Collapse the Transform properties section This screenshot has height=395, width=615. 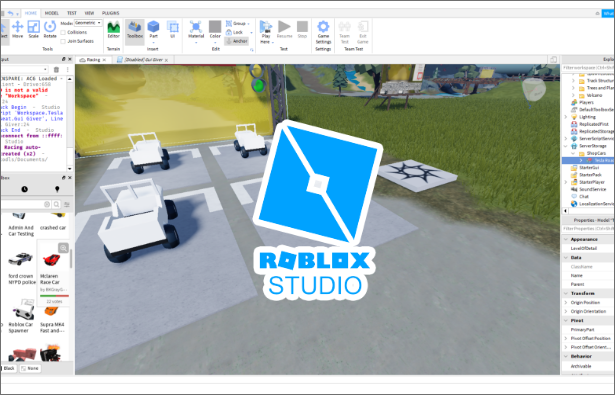566,293
